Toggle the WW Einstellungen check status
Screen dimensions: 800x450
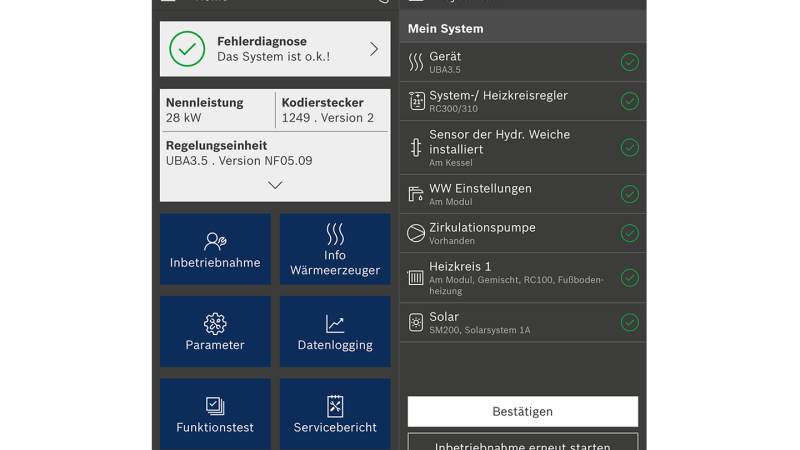pyautogui.click(x=630, y=194)
